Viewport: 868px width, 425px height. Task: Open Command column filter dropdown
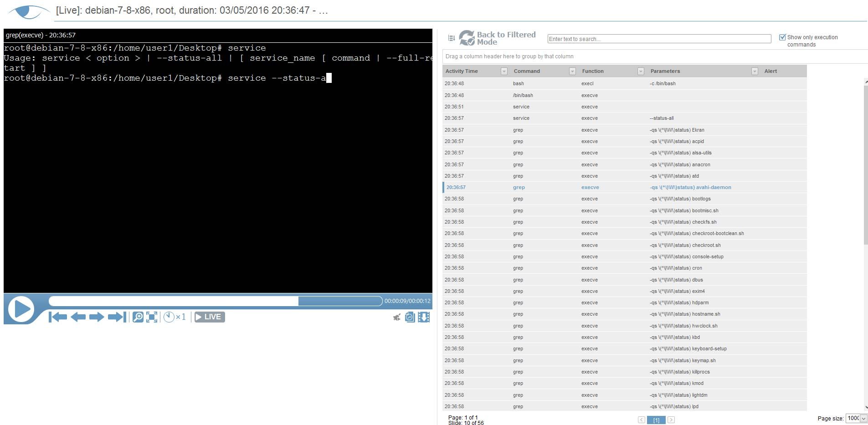pos(572,71)
